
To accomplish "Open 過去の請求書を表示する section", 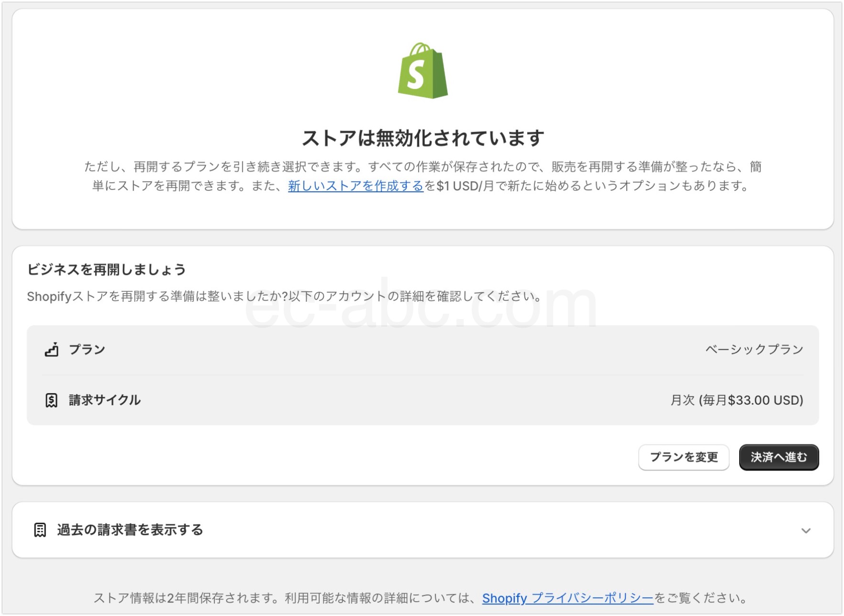I will click(x=422, y=530).
